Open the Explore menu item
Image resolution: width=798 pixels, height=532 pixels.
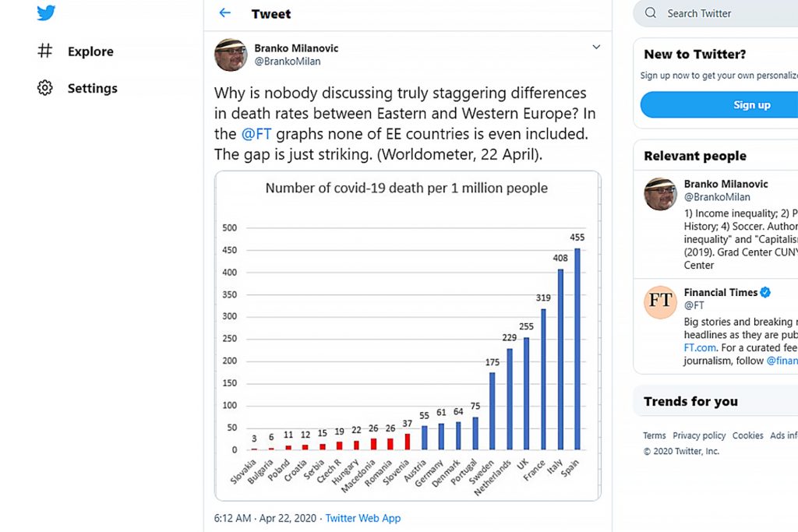tap(90, 51)
